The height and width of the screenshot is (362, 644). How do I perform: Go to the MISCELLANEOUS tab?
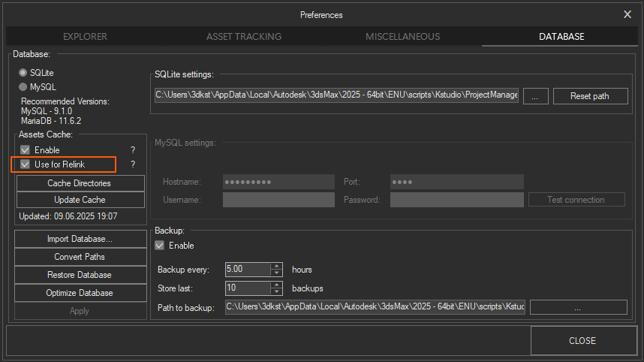tap(402, 37)
